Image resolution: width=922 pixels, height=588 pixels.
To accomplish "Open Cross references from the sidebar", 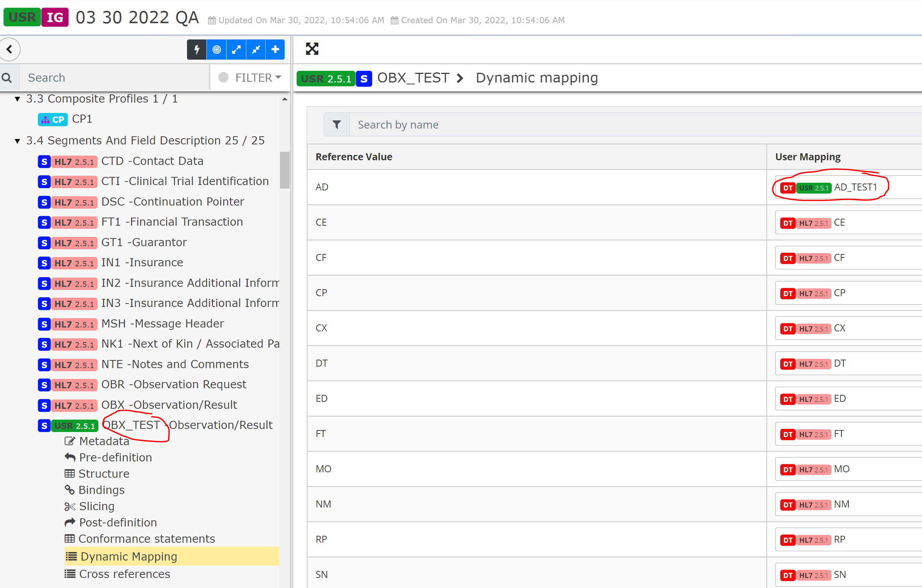I will click(124, 574).
